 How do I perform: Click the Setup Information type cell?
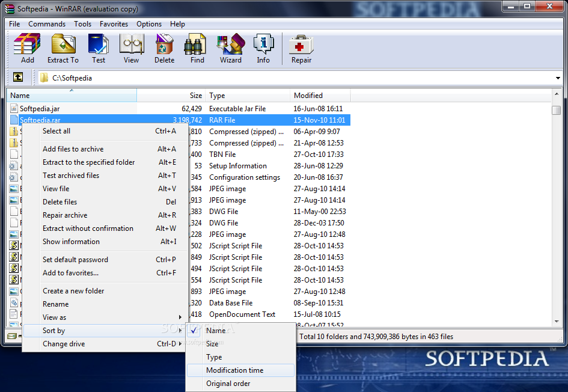[x=237, y=166]
